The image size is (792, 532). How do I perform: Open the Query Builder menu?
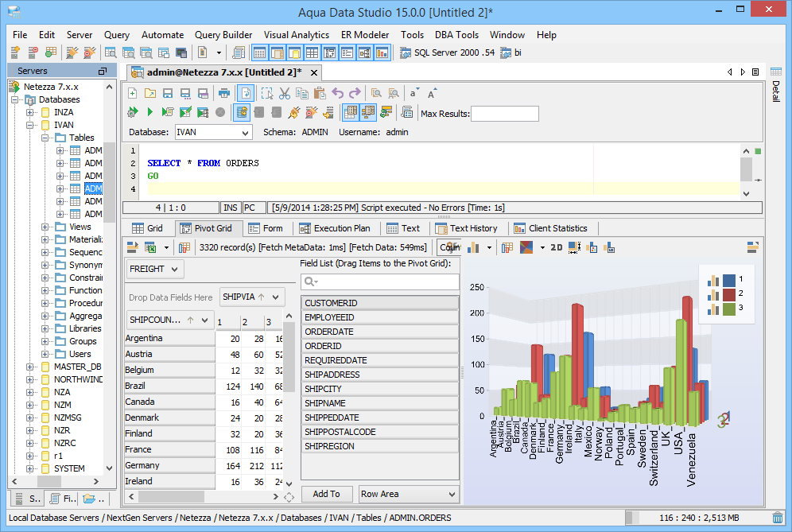point(223,35)
